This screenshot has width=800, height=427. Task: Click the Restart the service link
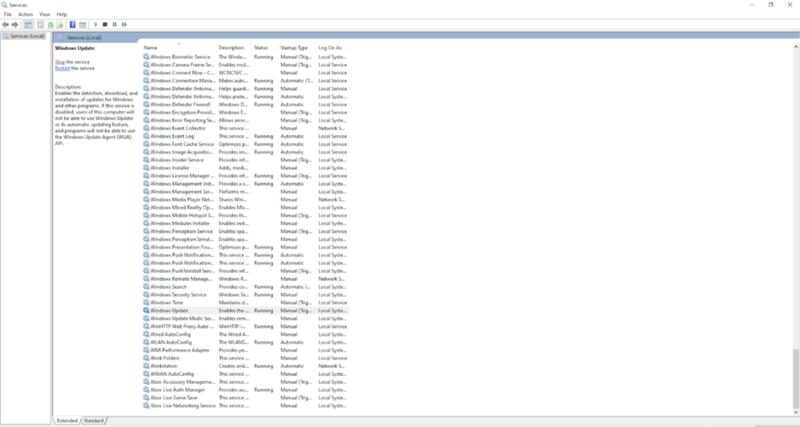[62, 68]
